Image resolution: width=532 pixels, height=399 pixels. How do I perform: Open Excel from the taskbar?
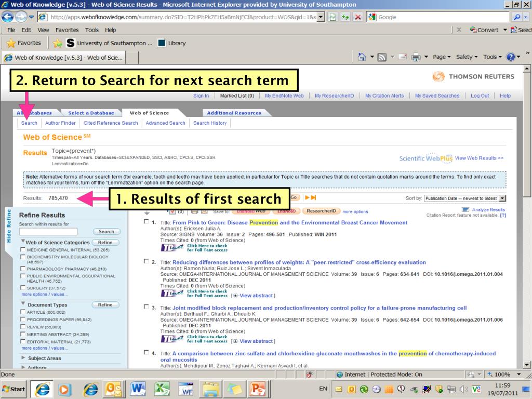pyautogui.click(x=162, y=389)
